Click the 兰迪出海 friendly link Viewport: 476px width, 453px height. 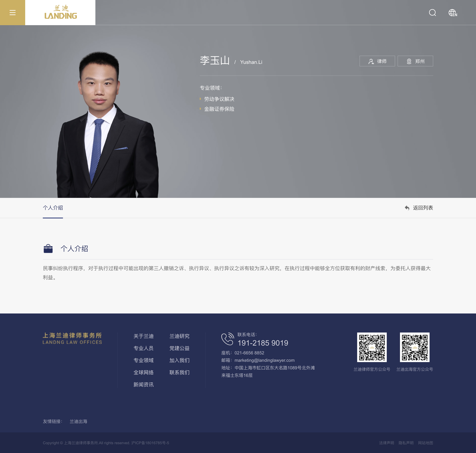(x=79, y=421)
